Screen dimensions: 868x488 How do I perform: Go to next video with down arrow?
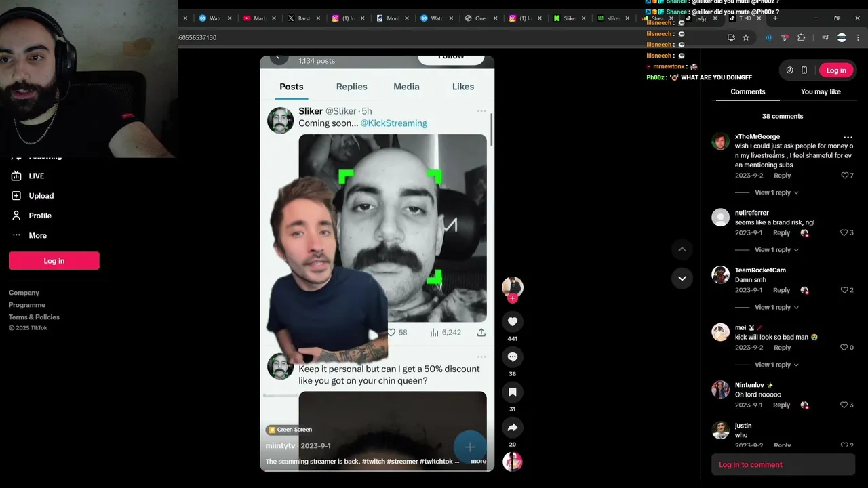(x=682, y=279)
